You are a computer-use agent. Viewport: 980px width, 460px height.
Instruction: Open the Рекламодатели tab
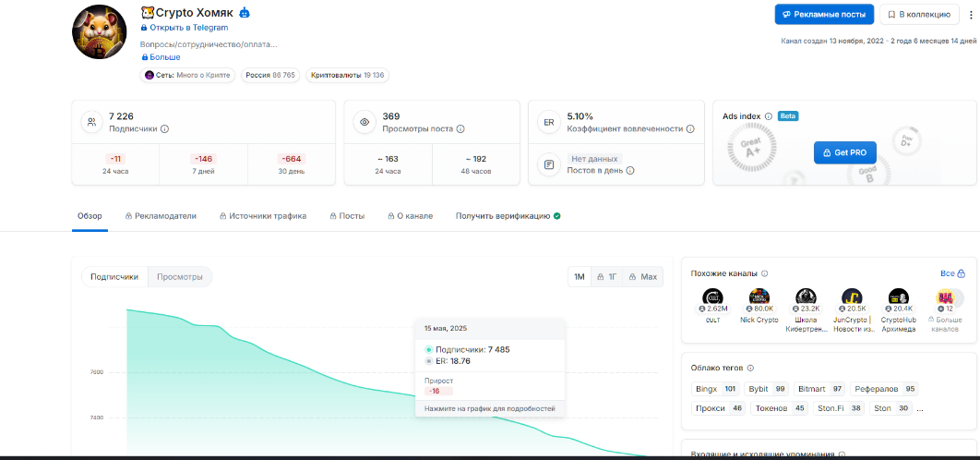point(161,216)
